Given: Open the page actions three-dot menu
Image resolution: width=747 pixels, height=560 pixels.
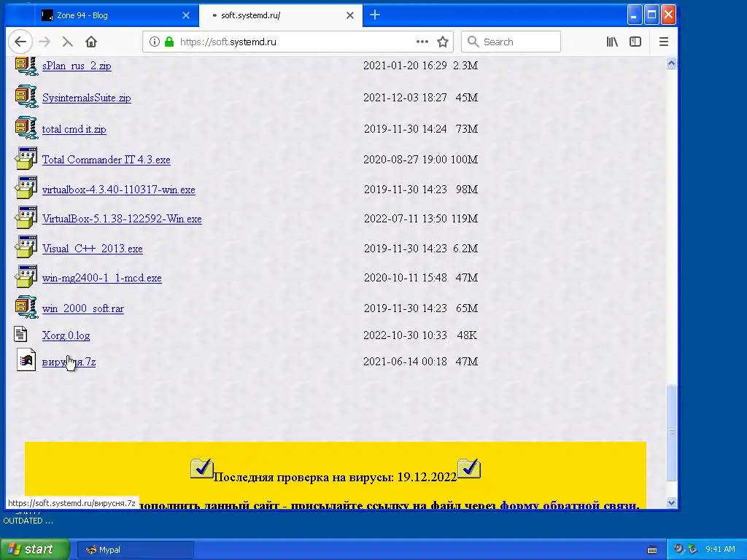Looking at the screenshot, I should click(422, 42).
